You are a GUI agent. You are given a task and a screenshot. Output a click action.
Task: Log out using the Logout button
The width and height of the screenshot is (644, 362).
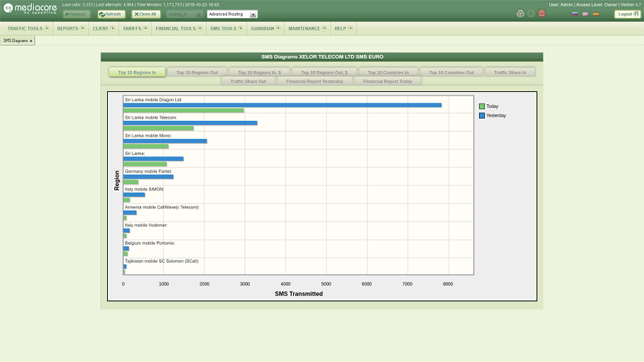[x=627, y=14]
